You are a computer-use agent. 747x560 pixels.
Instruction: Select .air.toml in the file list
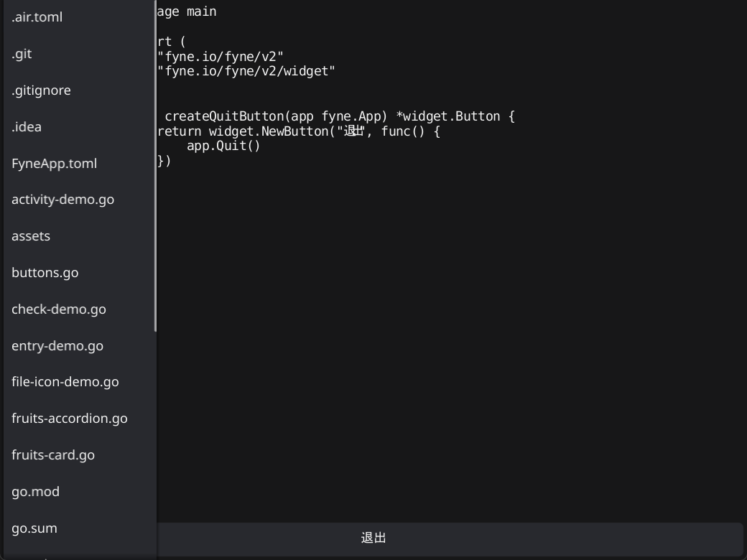pyautogui.click(x=37, y=17)
